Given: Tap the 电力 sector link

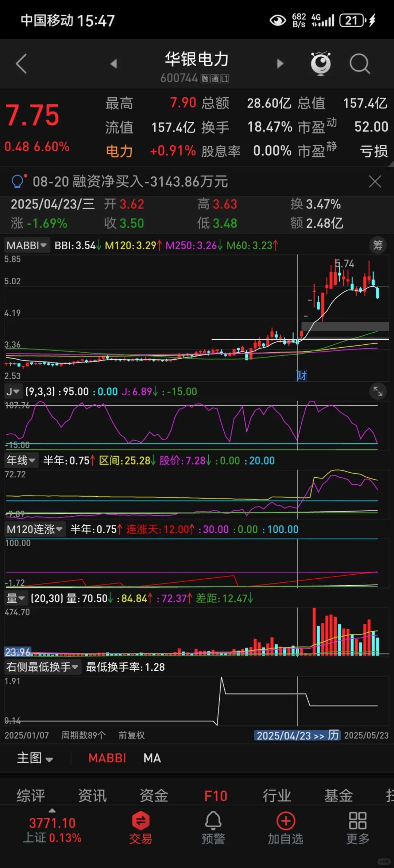Looking at the screenshot, I should (x=119, y=151).
